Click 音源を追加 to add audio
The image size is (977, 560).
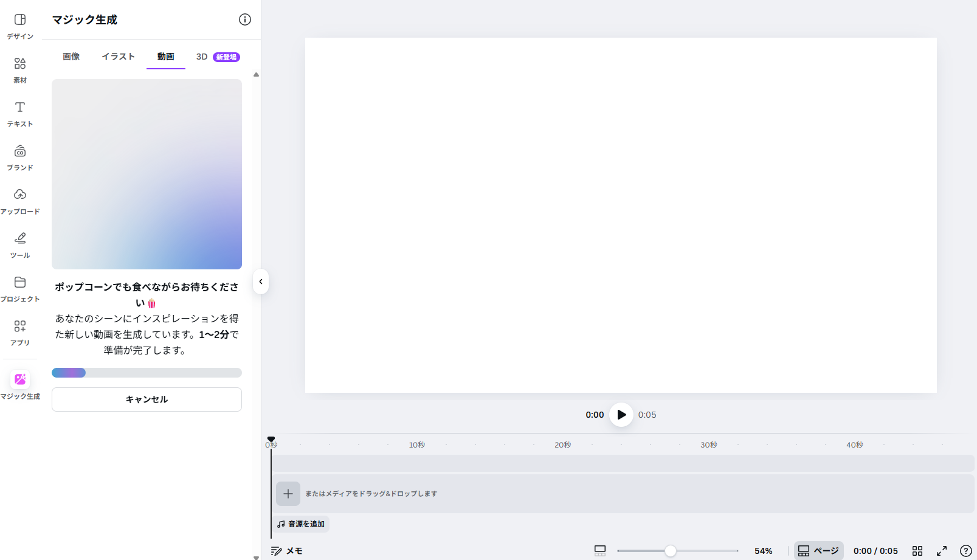(301, 524)
